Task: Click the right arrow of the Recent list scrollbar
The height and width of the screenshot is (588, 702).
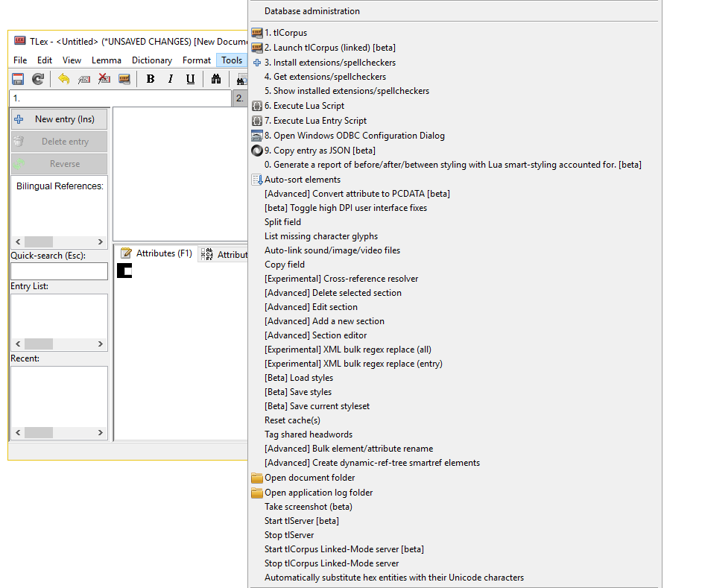Action: (x=101, y=433)
